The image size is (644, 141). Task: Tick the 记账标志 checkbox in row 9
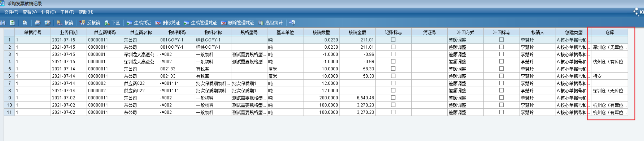point(393,98)
